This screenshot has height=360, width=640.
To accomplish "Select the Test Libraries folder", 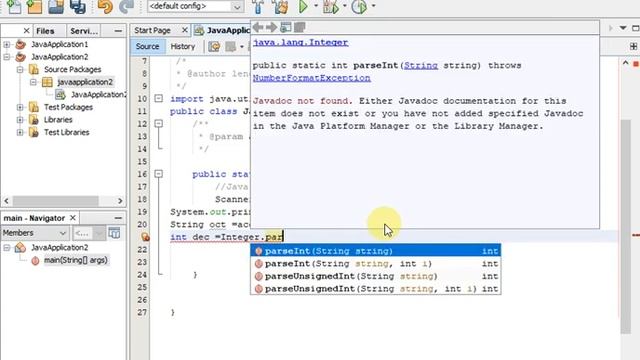I will [67, 133].
